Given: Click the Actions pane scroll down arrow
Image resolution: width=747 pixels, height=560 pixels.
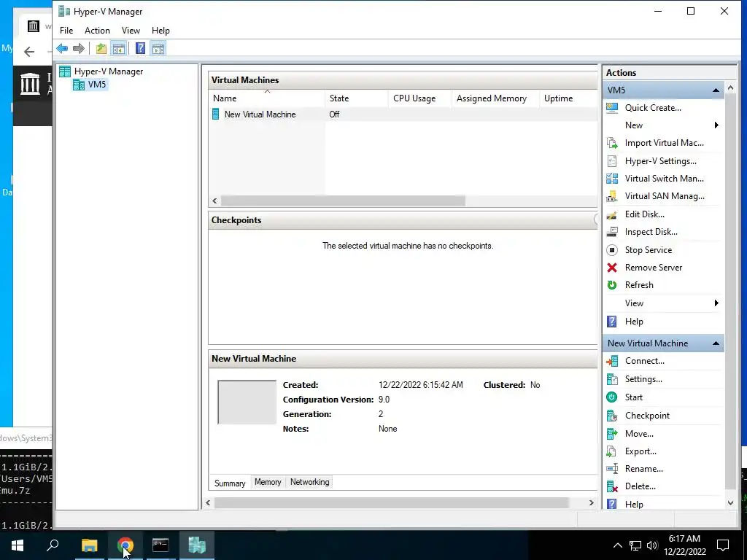Looking at the screenshot, I should point(731,503).
